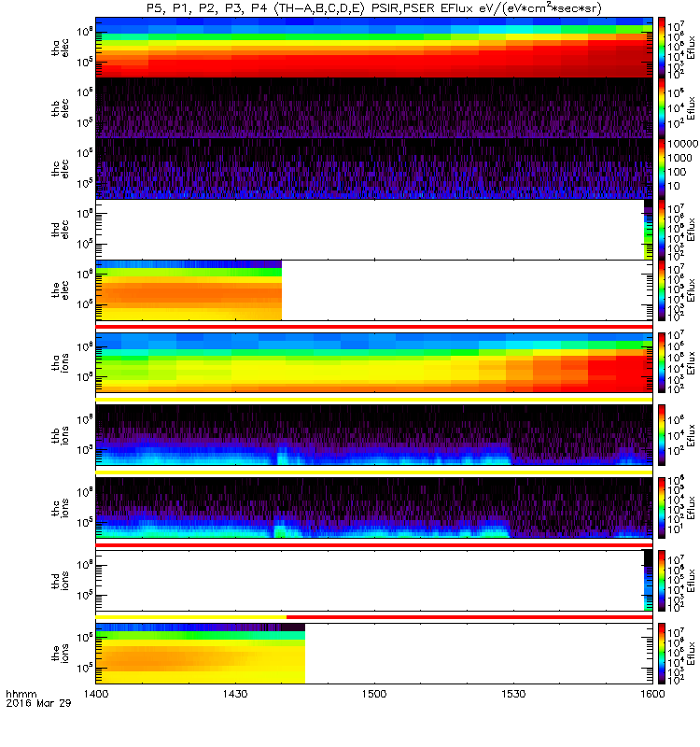700x747 pixels.
Task: Click inside the thb ions spectrogram
Action: pyautogui.click(x=374, y=435)
